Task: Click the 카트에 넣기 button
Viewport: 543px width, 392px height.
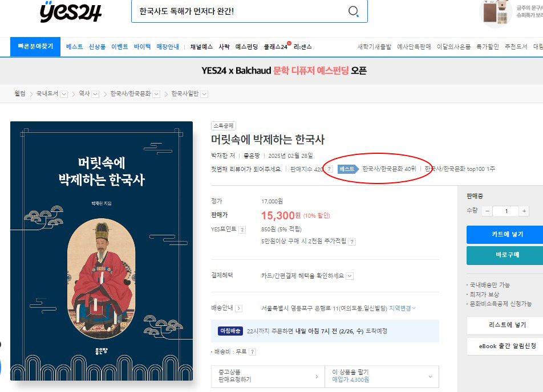Action: point(505,235)
